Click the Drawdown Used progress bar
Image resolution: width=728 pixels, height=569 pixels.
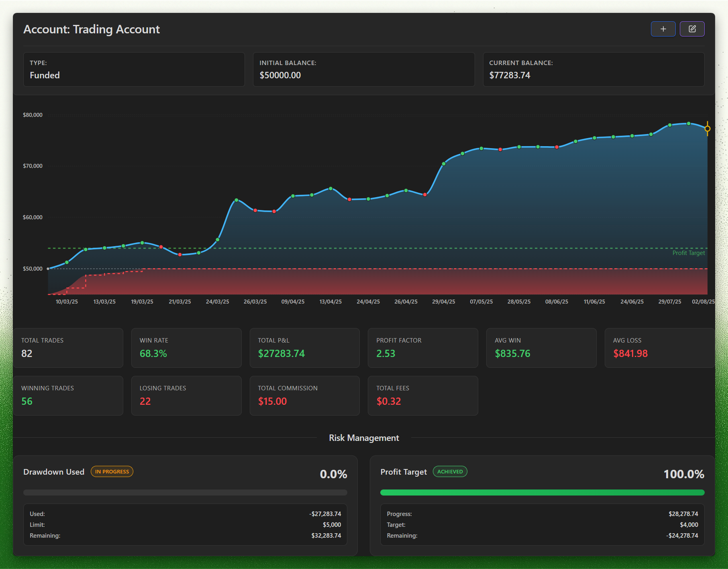(185, 492)
